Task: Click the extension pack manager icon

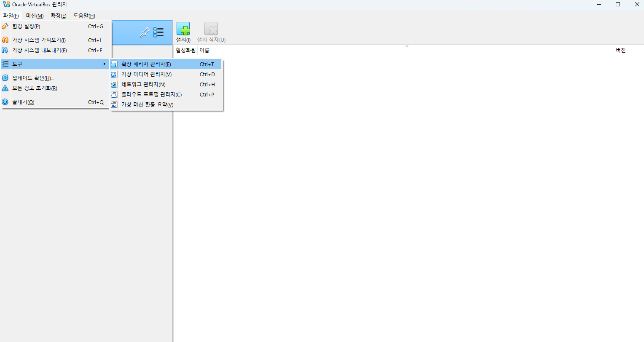Action: (x=114, y=64)
